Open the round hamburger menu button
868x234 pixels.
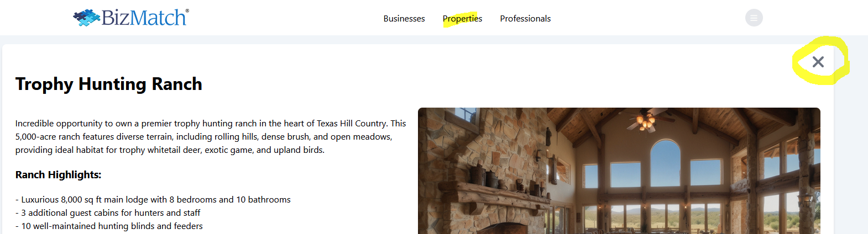coord(754,18)
